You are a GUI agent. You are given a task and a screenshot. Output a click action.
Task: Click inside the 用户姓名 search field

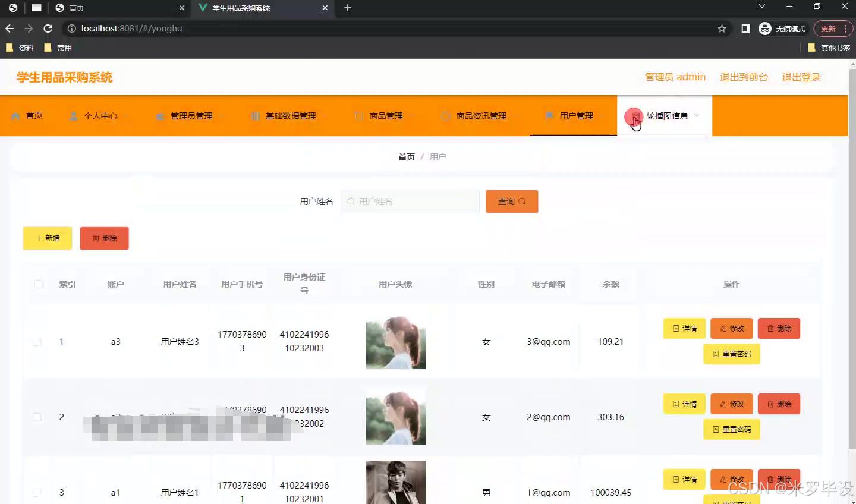click(410, 201)
